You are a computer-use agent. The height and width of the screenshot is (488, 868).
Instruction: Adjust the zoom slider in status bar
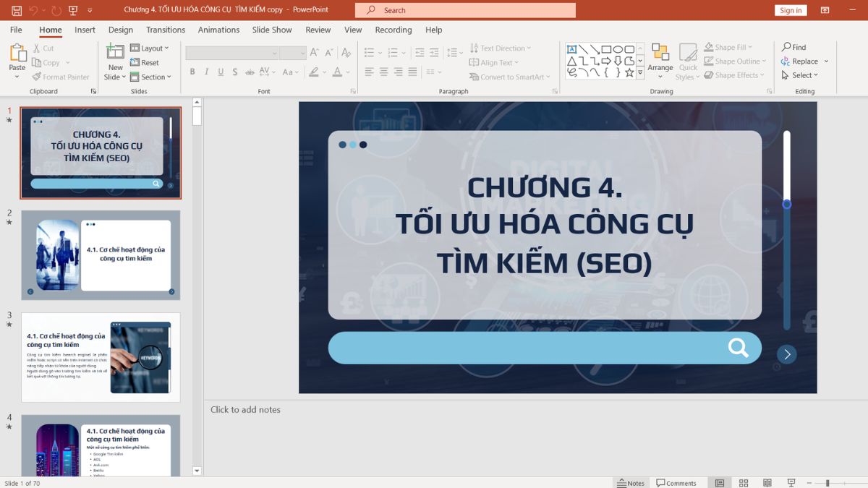[827, 483]
